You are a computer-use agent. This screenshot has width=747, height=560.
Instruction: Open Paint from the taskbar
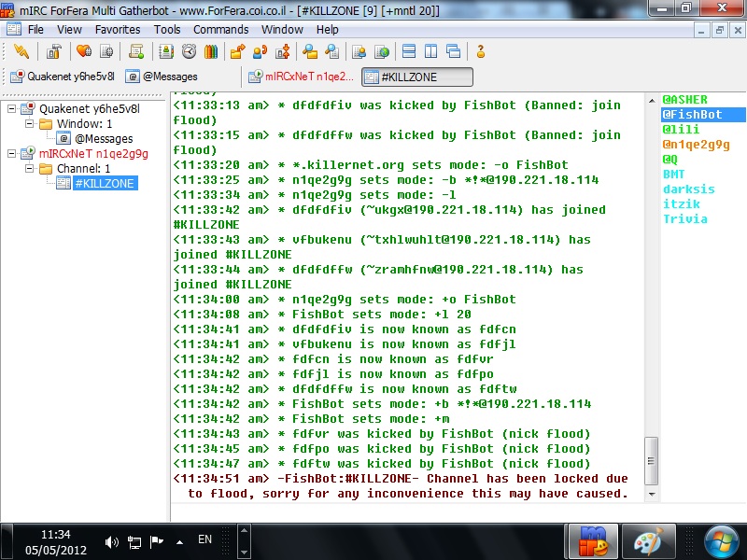(x=648, y=542)
